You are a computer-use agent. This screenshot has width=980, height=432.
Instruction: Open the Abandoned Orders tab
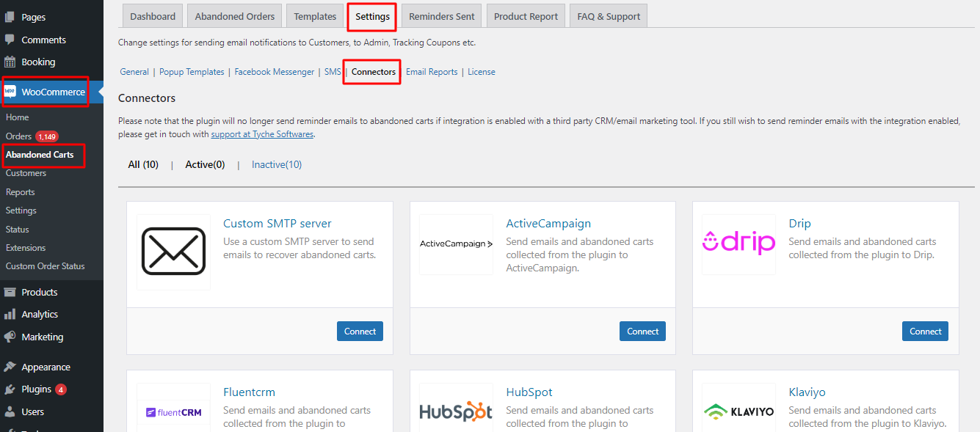coord(235,16)
